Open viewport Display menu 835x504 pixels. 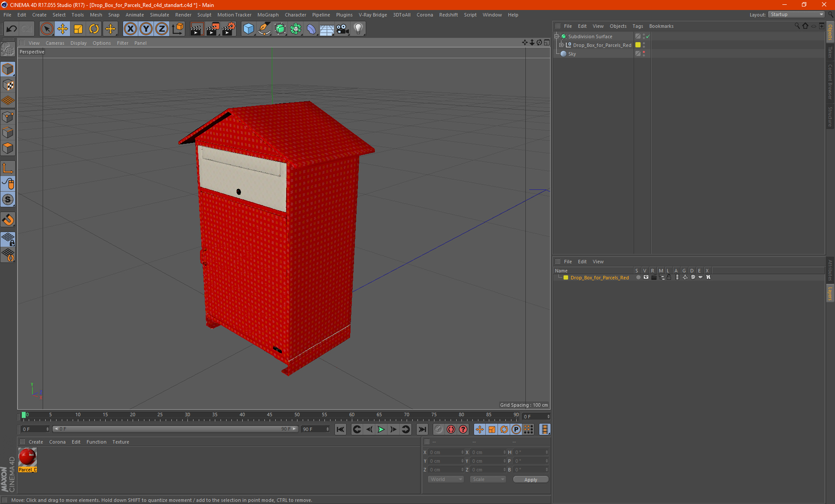(78, 43)
